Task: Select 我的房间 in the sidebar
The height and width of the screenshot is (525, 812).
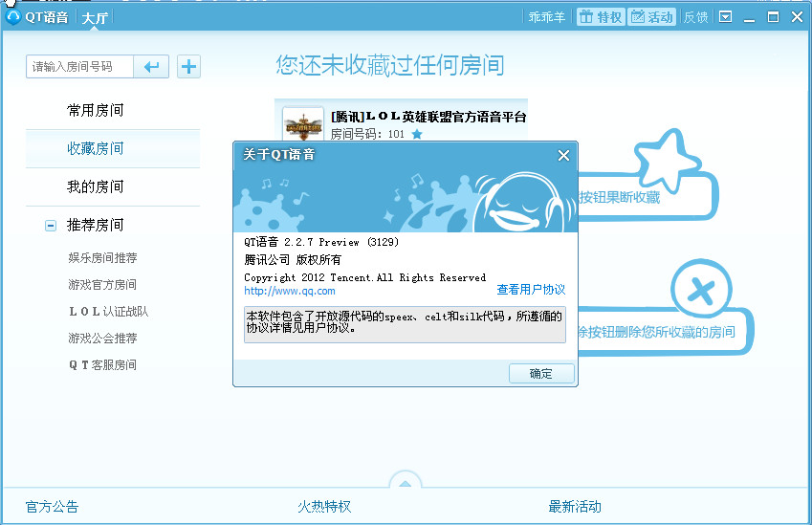Action: point(113,186)
